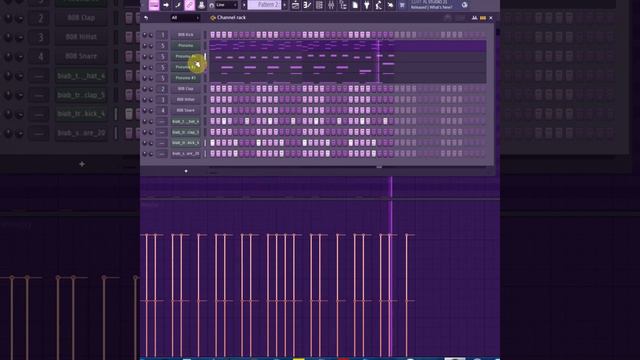Toggle channel select LED for 808 Snare
Screen dimensions: 640x360
[205, 110]
